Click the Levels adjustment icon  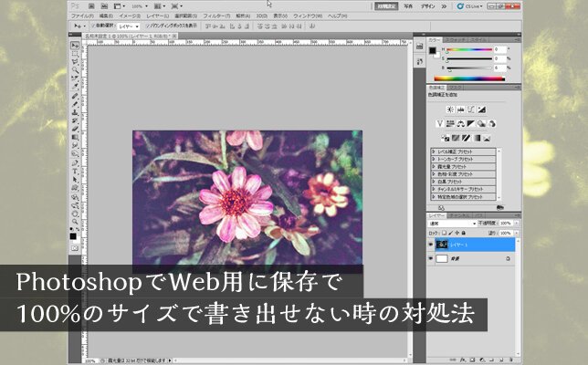tap(461, 109)
